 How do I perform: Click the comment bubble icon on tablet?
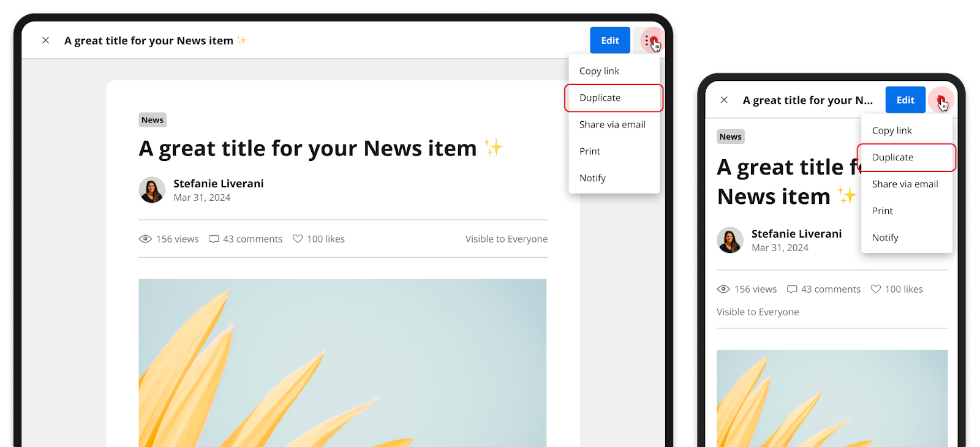coord(214,239)
